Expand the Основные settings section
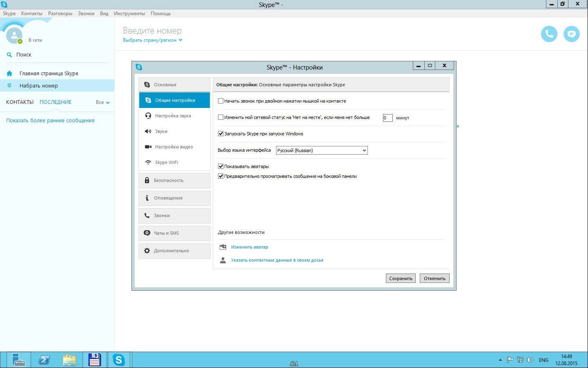This screenshot has height=368, width=588. (174, 85)
